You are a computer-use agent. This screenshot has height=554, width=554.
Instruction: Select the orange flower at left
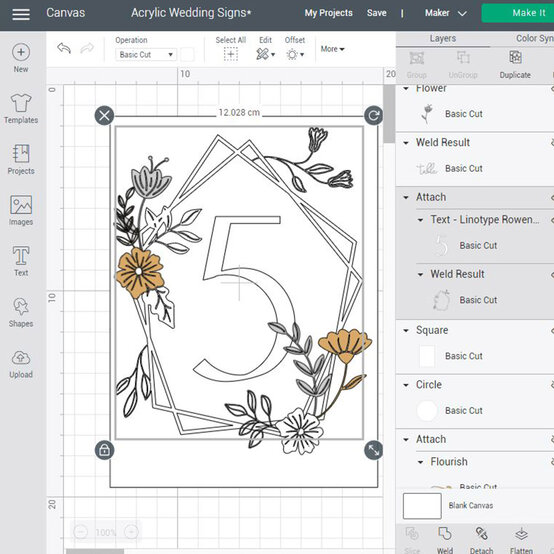[x=140, y=272]
